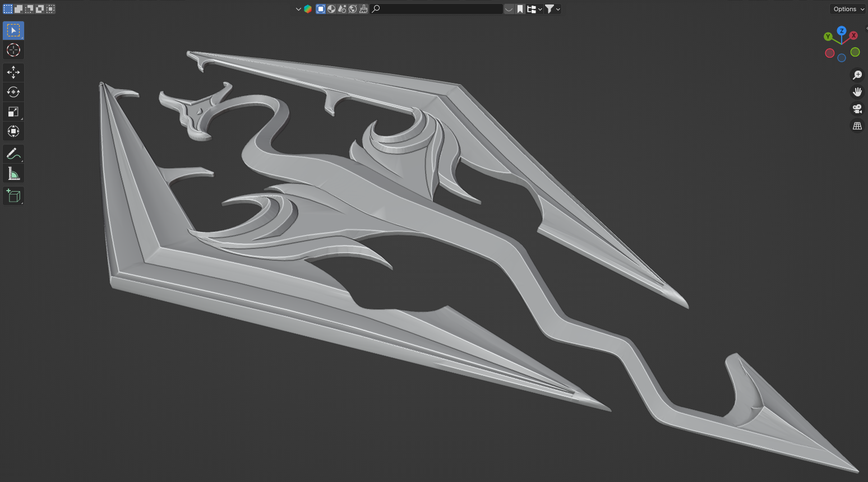Click the Add Cube tool
Viewport: 868px width, 482px height.
click(x=13, y=196)
